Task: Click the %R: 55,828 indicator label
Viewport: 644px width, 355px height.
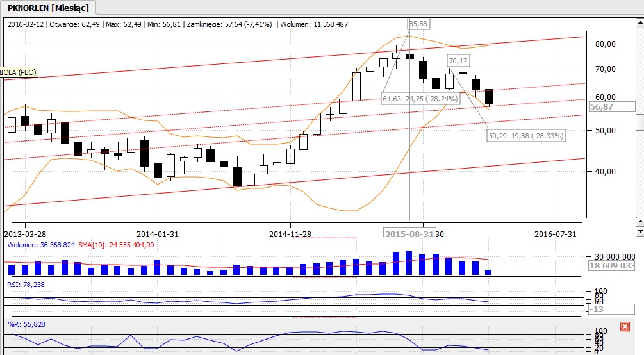Action: coord(26,324)
